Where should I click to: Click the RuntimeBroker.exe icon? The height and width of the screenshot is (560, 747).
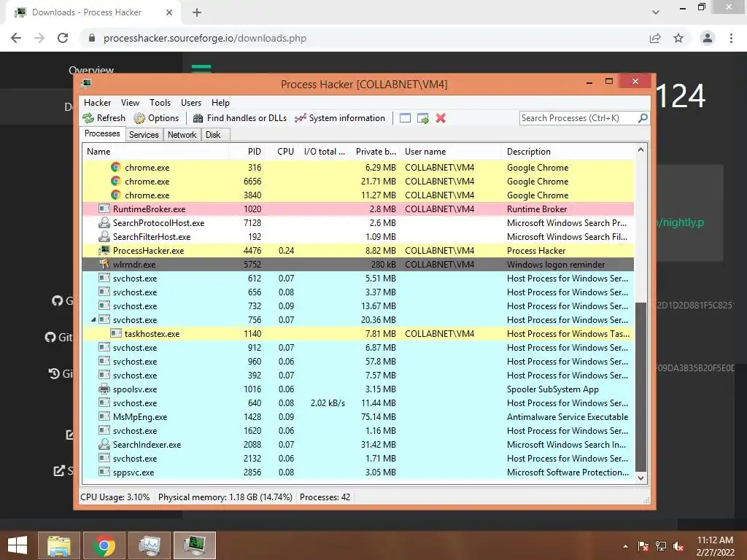(104, 209)
